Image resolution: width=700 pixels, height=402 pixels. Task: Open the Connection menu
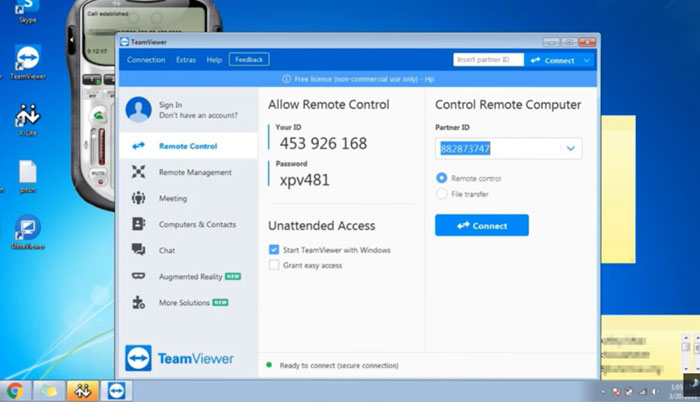(x=146, y=60)
